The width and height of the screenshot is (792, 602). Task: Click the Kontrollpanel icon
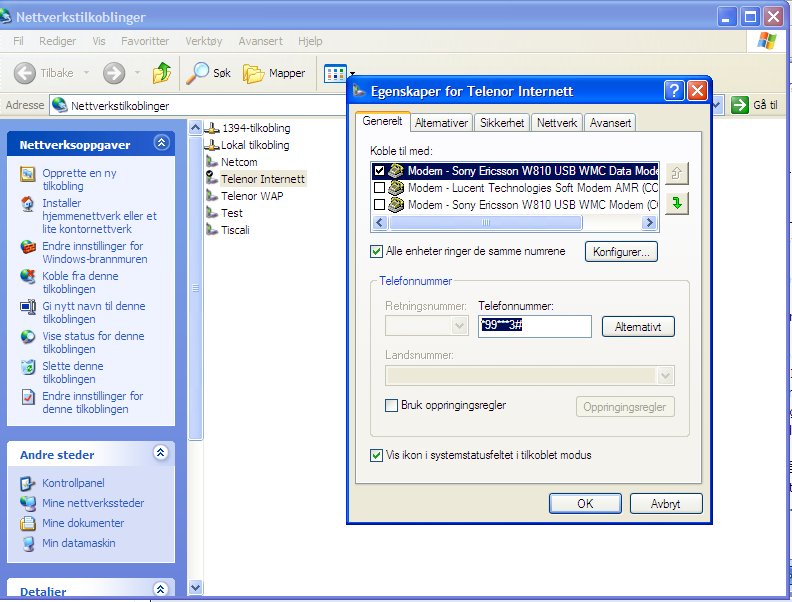point(27,483)
